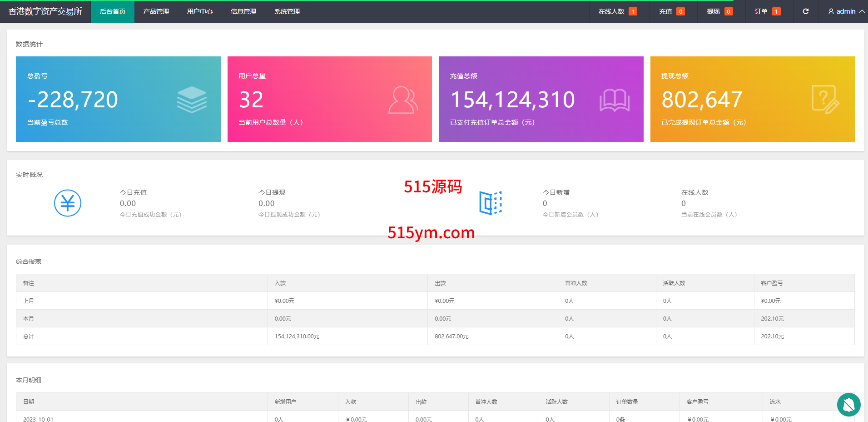868x422 pixels.
Task: Click the edit note icon on withdrawal card
Action: [825, 100]
